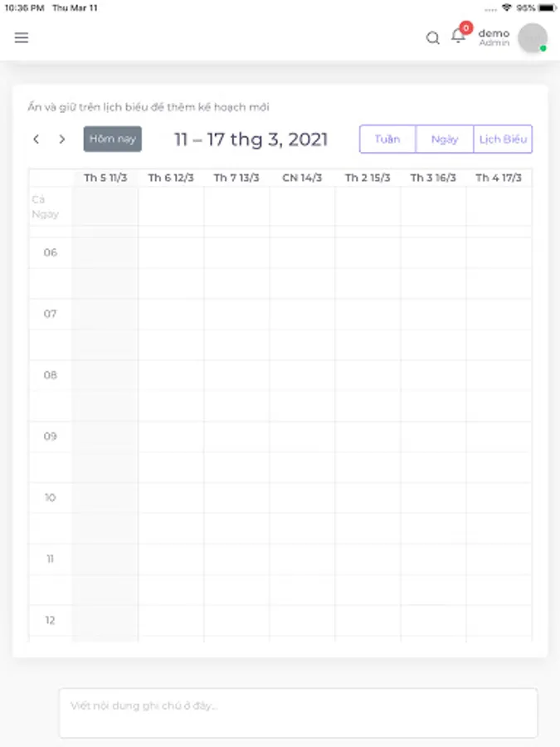Click the search magnifier icon
Viewport: 560px width, 747px height.
[432, 38]
